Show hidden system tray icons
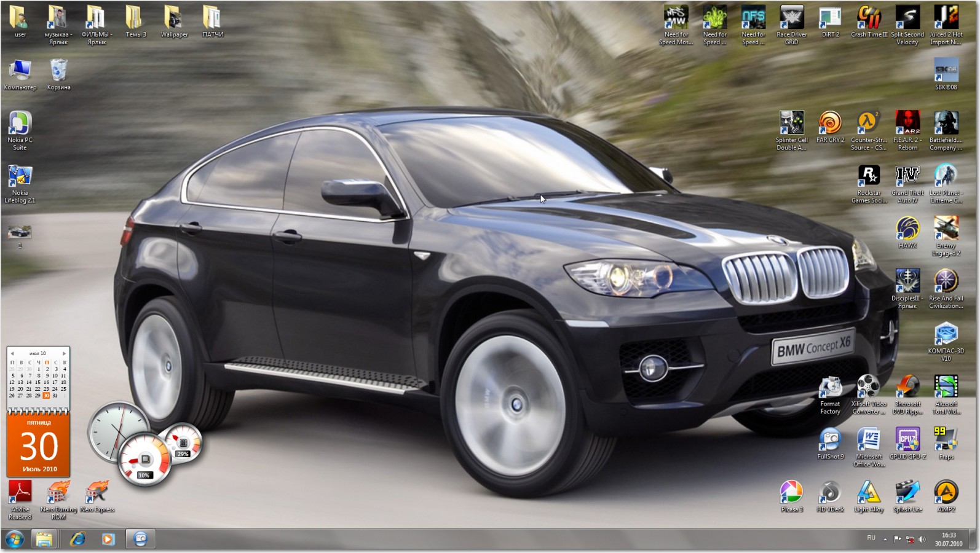 (x=885, y=539)
